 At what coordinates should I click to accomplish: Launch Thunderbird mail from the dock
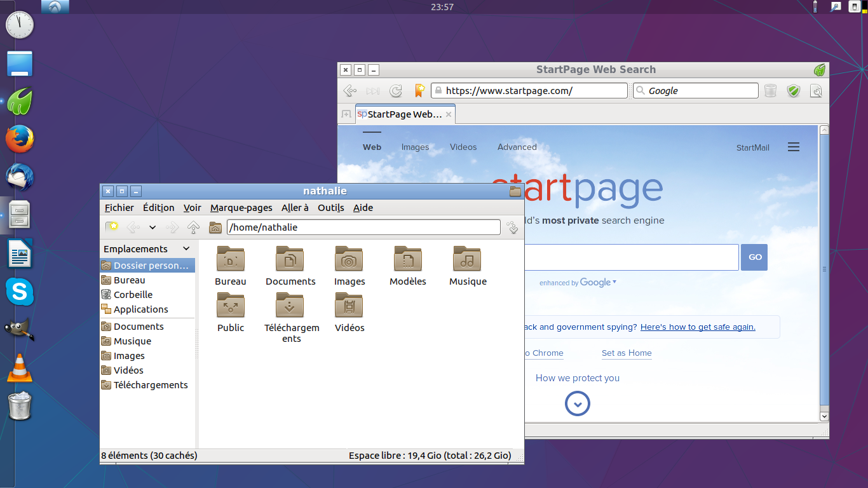click(20, 177)
